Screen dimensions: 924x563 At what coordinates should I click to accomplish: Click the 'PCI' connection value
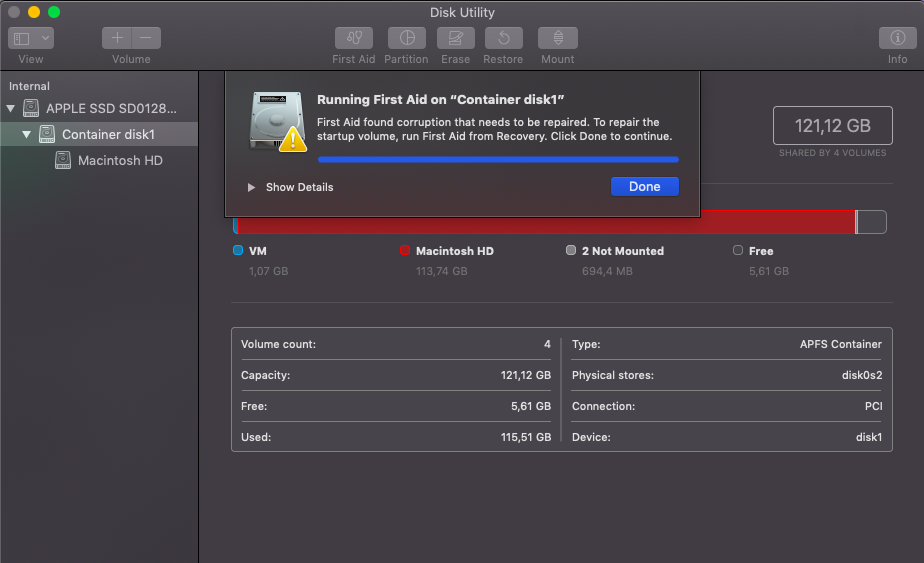coord(873,406)
